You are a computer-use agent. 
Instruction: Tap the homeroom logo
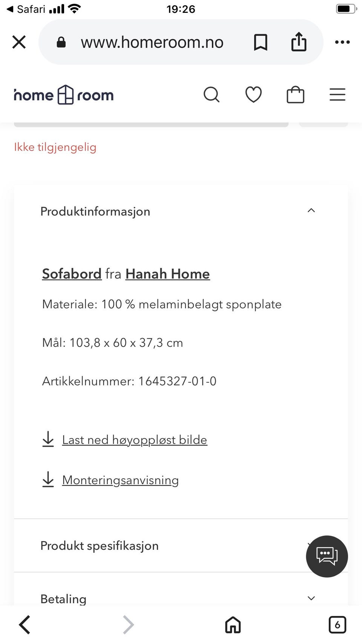64,95
